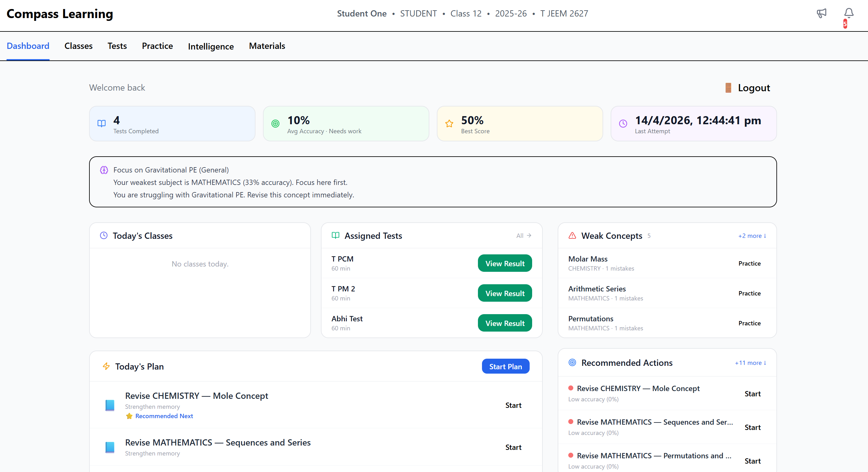Switch to the Dashboard tab

28,46
